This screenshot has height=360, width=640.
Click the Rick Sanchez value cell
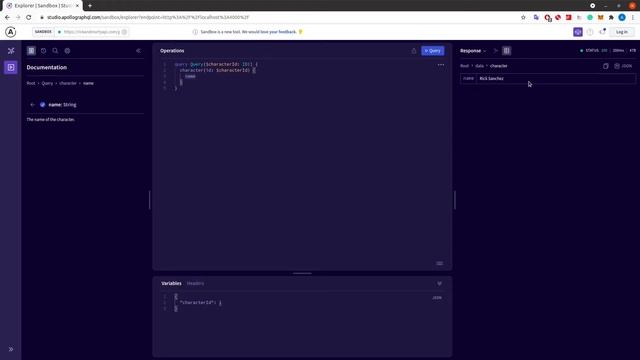(556, 78)
